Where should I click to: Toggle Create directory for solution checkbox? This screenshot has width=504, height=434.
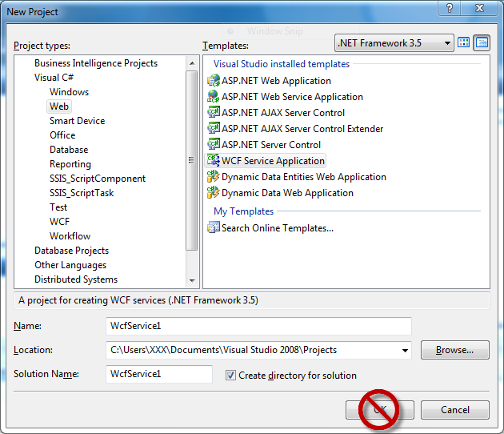pos(230,375)
